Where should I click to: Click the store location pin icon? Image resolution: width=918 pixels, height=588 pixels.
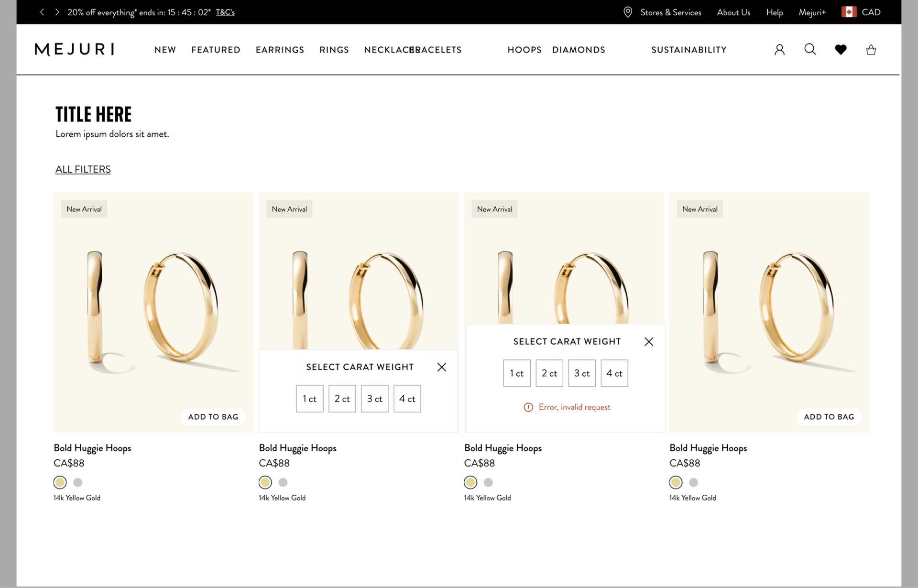[628, 12]
